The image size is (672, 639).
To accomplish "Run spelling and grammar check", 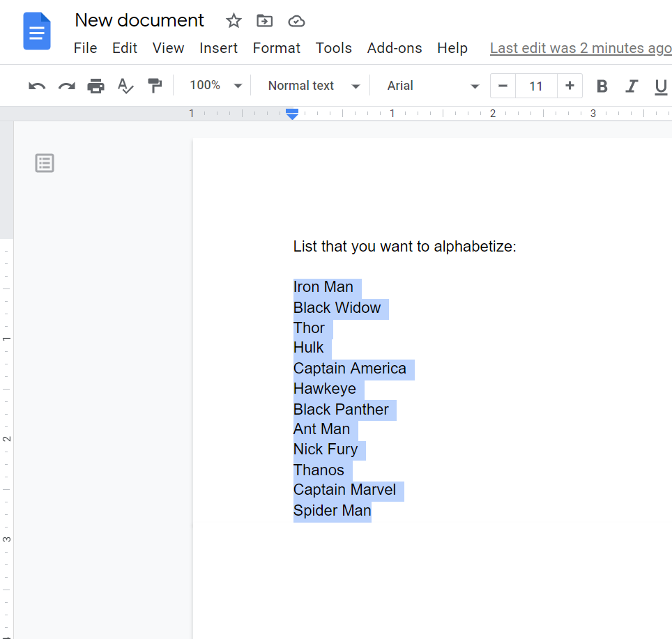I will pyautogui.click(x=125, y=86).
